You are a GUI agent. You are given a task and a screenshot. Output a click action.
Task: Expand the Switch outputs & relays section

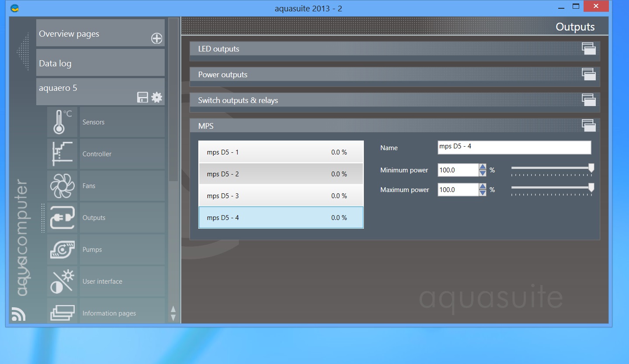tap(588, 100)
